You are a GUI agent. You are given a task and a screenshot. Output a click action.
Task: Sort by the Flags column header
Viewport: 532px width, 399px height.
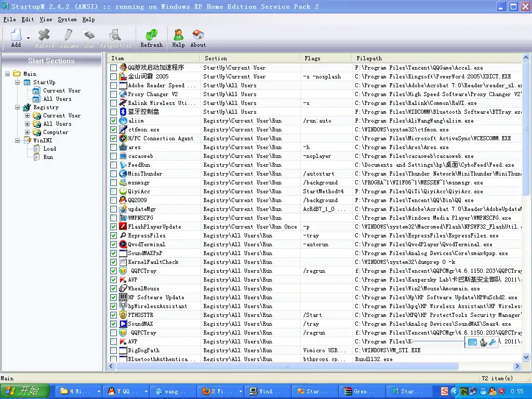pos(326,58)
